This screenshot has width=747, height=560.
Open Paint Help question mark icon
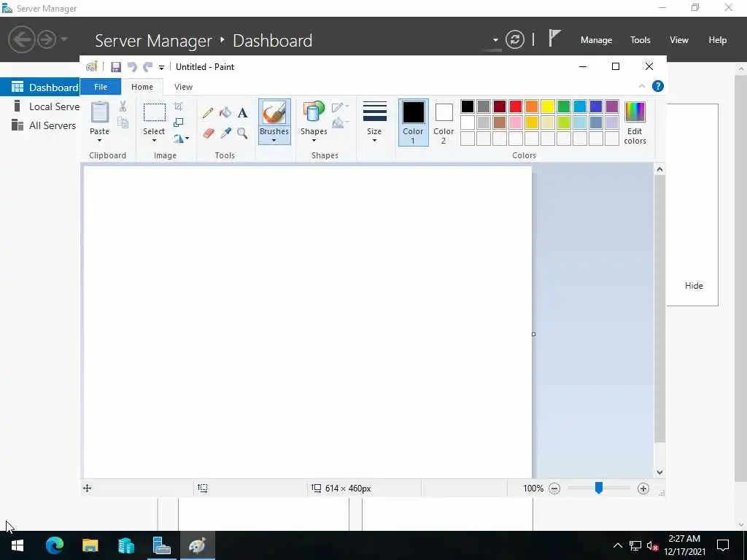click(x=658, y=86)
